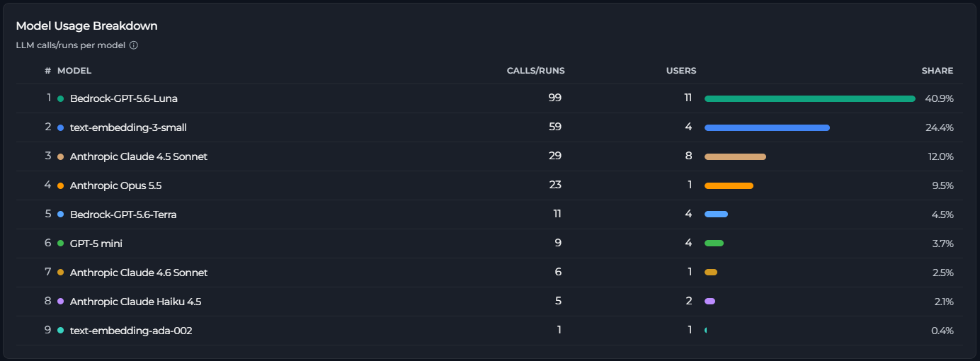Viewport: 980px width, 361px height.
Task: Click the SHARE column header
Action: pos(937,71)
